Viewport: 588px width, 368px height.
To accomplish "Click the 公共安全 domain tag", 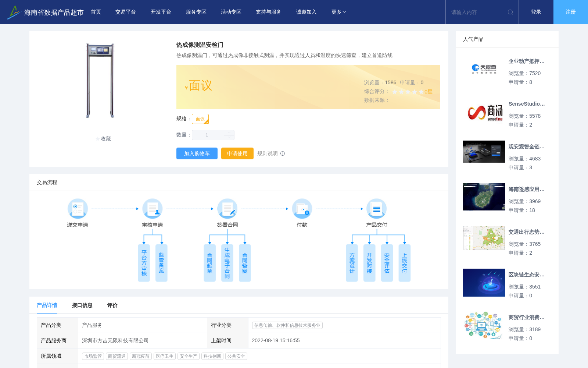I will coord(236,356).
